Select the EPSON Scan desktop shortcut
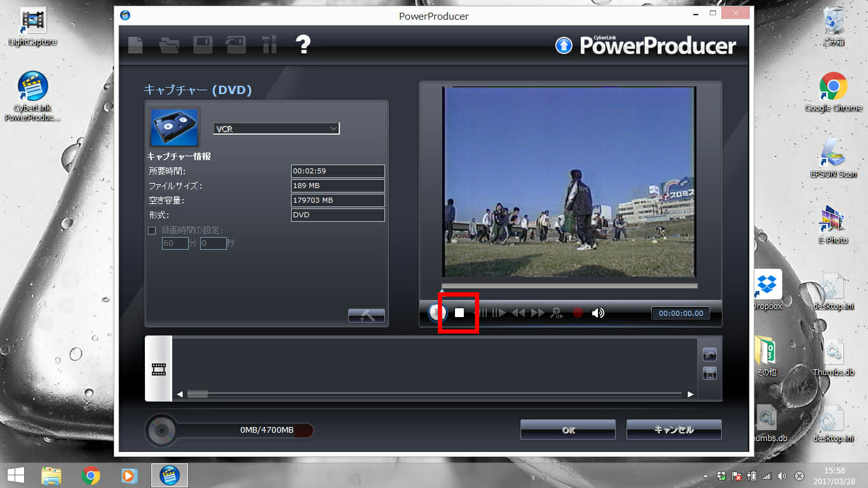The height and width of the screenshot is (488, 868). [x=833, y=158]
